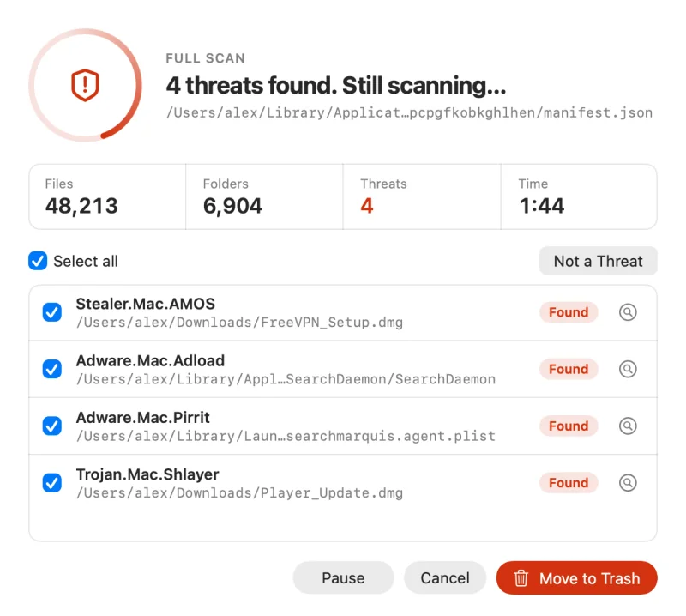Click the '4 threats found. Still scanning...' heading

click(336, 86)
